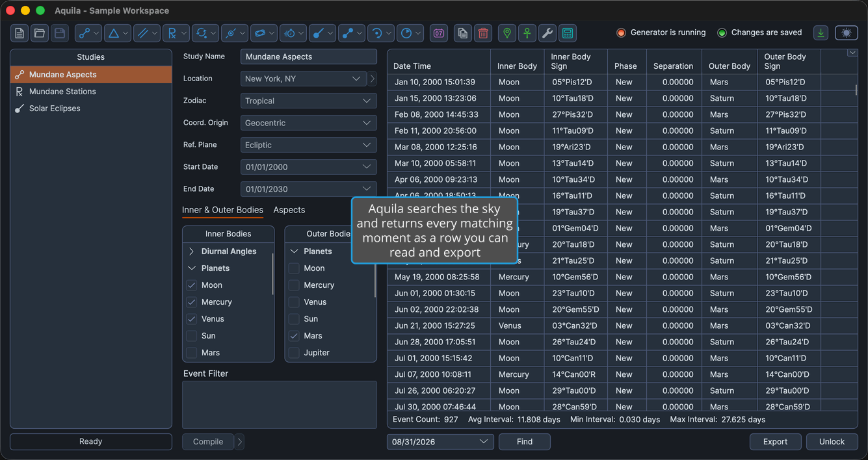
Task: Open the Coord. Origin Geocentric dropdown
Action: coord(308,123)
